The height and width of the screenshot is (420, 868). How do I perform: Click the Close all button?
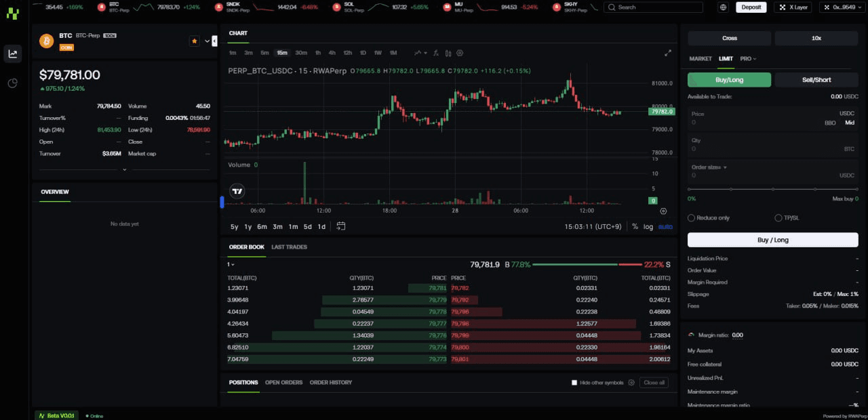[654, 383]
